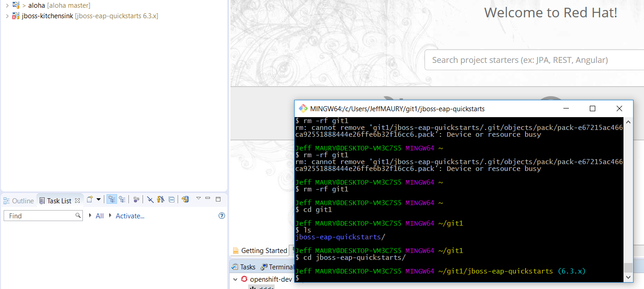Viewport: 644px width, 289px height.
Task: Toggle Hide Completed Tasks filter
Action: click(x=150, y=199)
